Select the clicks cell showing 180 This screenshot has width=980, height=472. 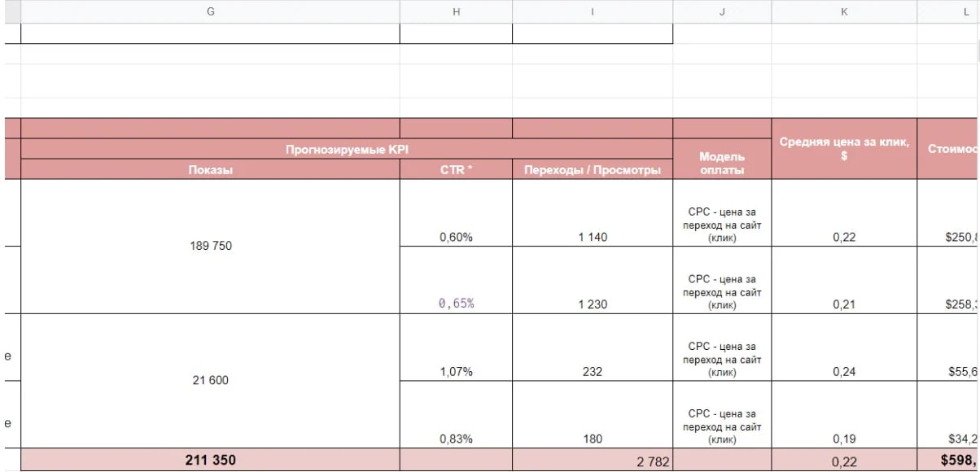[x=593, y=414]
